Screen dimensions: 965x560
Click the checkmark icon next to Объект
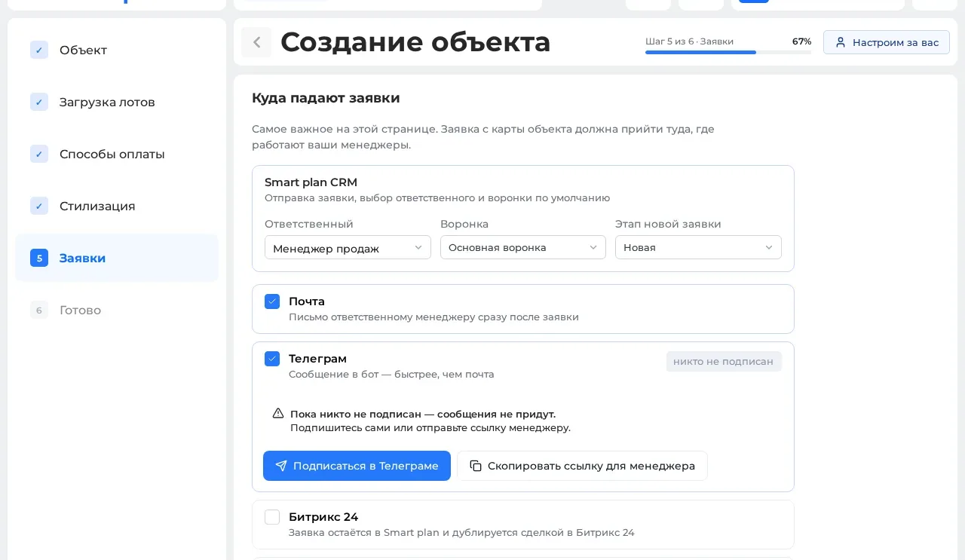(x=39, y=50)
